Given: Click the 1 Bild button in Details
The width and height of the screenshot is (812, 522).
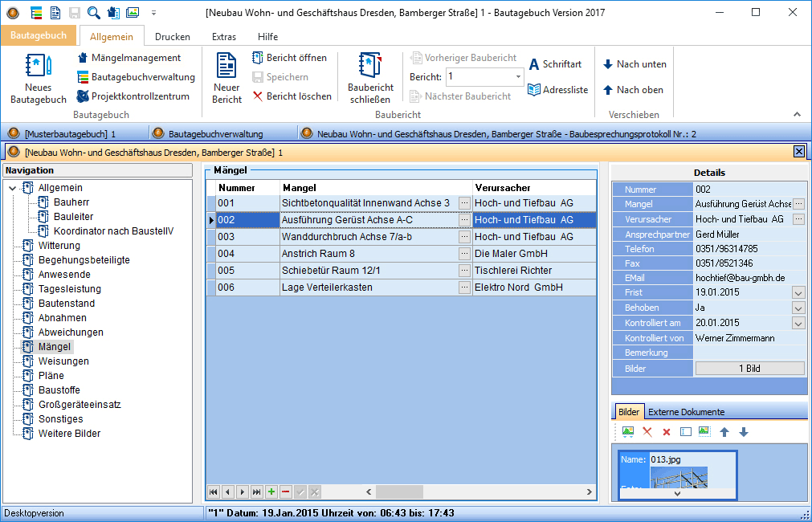Looking at the screenshot, I should tap(749, 368).
